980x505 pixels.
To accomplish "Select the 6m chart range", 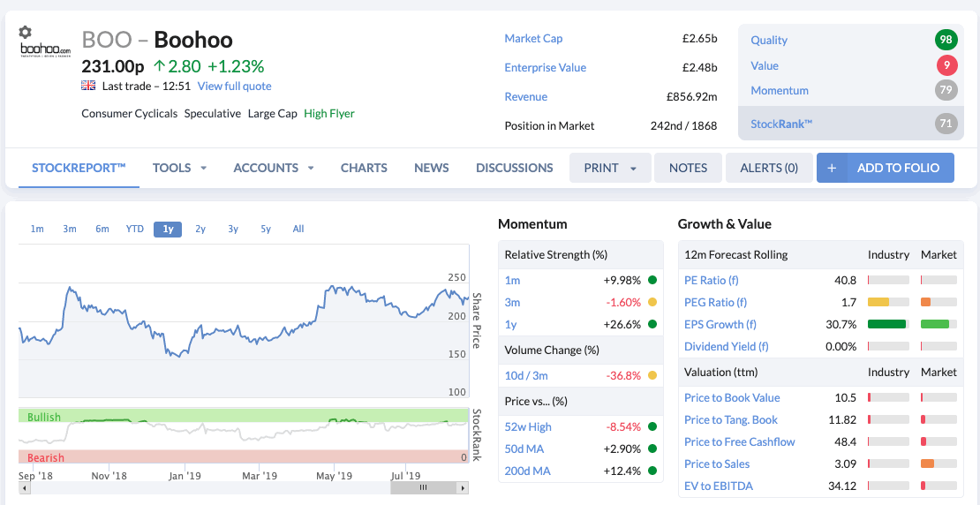I will tap(102, 229).
